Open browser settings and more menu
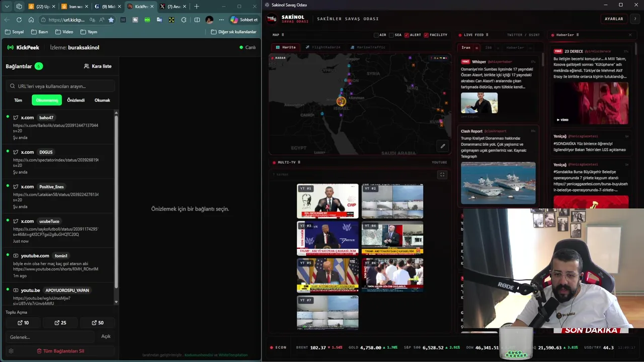The height and width of the screenshot is (362, 644). pos(221,20)
